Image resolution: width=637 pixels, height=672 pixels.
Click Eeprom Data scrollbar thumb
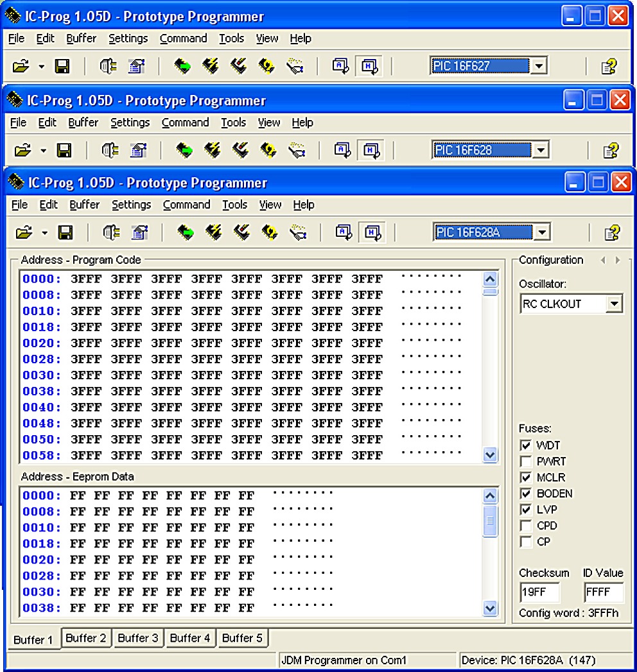490,521
